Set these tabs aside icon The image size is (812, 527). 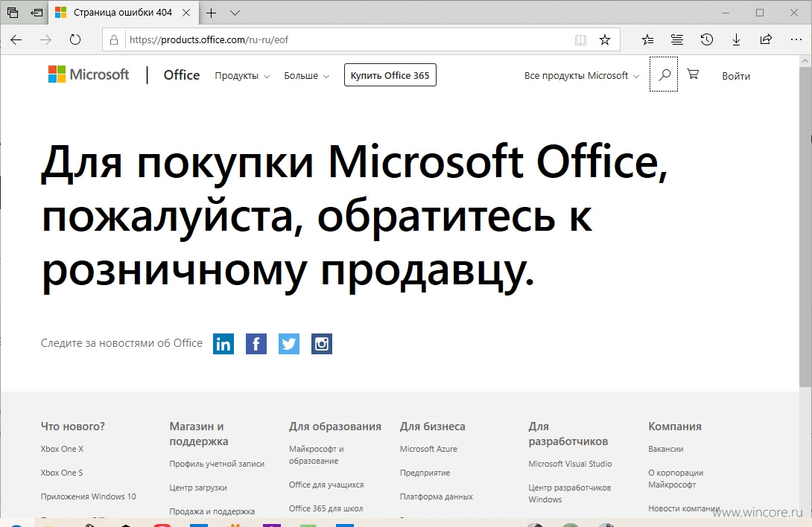point(37,13)
